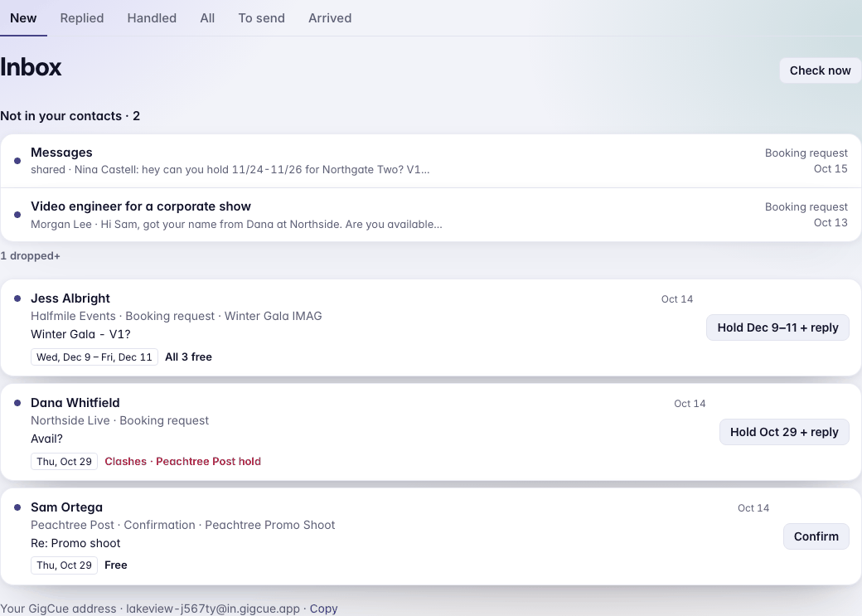The height and width of the screenshot is (616, 862).
Task: Click the Re: Promo shoot subject
Action: 75,543
